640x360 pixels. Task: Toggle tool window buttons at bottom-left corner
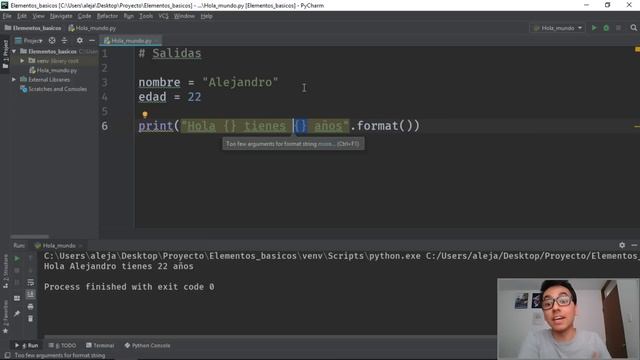click(x=7, y=355)
